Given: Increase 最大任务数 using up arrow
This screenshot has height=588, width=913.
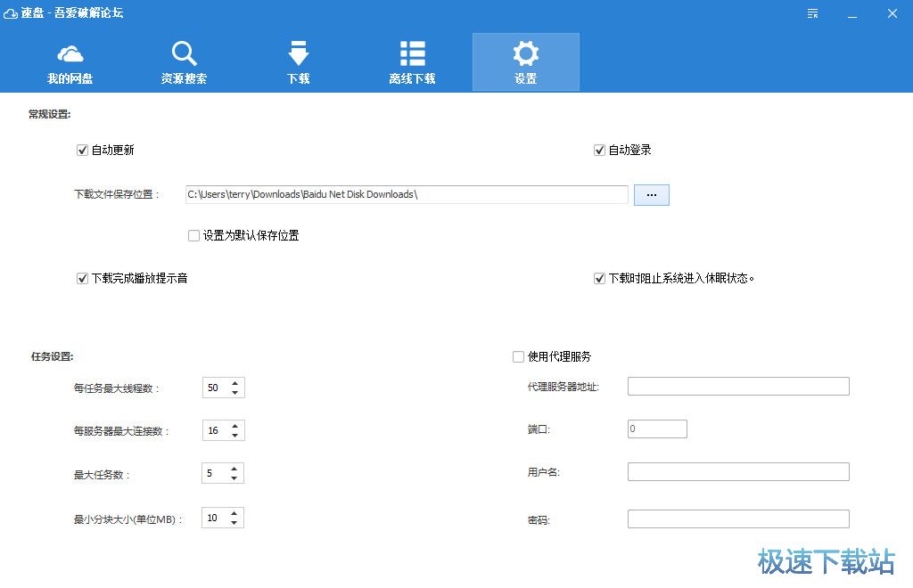Looking at the screenshot, I should tap(234, 469).
